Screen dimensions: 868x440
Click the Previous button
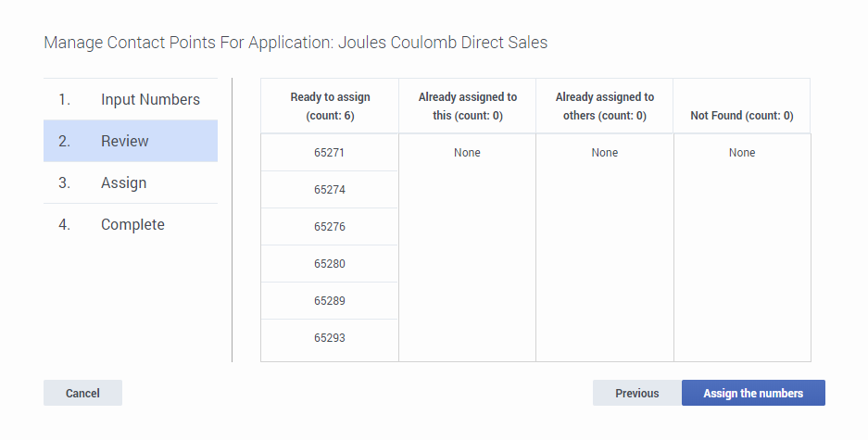[636, 393]
